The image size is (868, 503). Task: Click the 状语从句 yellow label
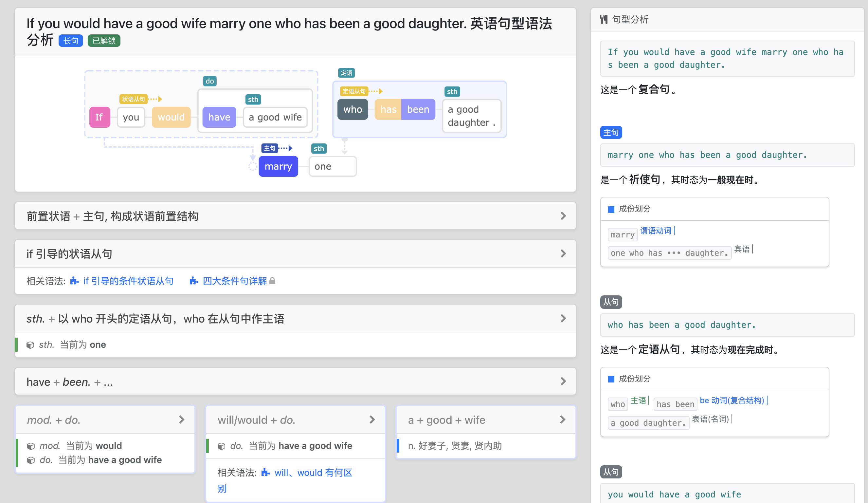click(133, 99)
